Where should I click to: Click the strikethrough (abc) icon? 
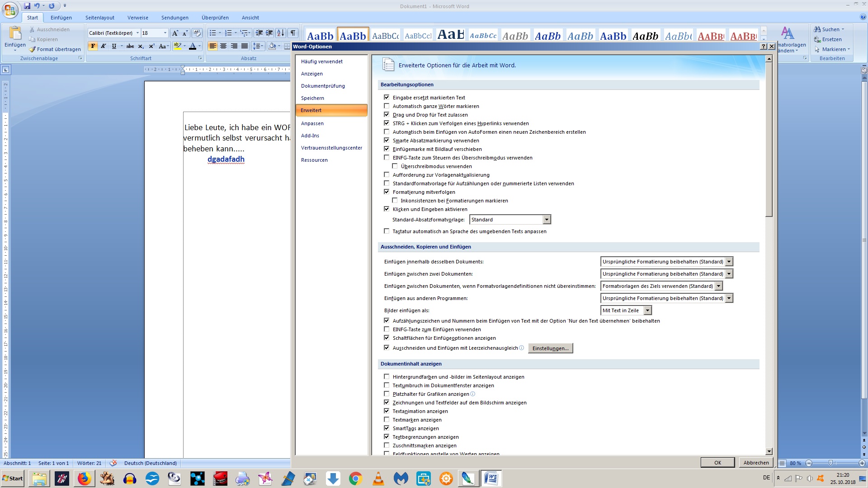coord(130,46)
